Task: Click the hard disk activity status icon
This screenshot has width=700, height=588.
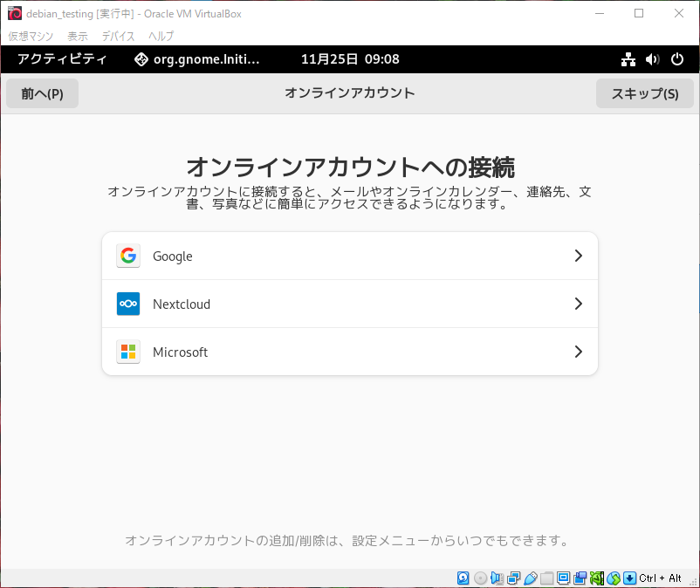Action: pyautogui.click(x=463, y=578)
